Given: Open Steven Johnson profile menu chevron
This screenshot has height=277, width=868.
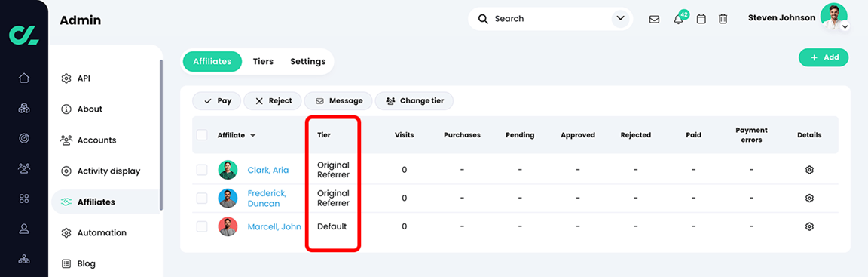Looking at the screenshot, I should tap(845, 26).
